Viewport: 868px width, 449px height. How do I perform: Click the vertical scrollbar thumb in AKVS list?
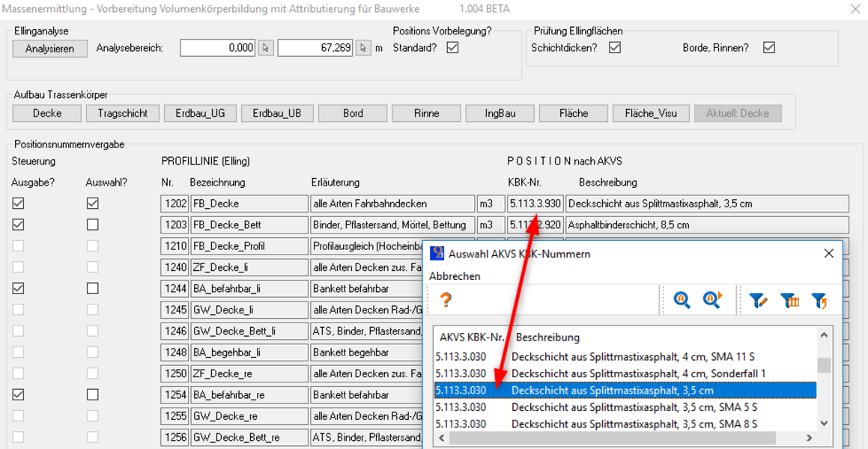point(824,365)
